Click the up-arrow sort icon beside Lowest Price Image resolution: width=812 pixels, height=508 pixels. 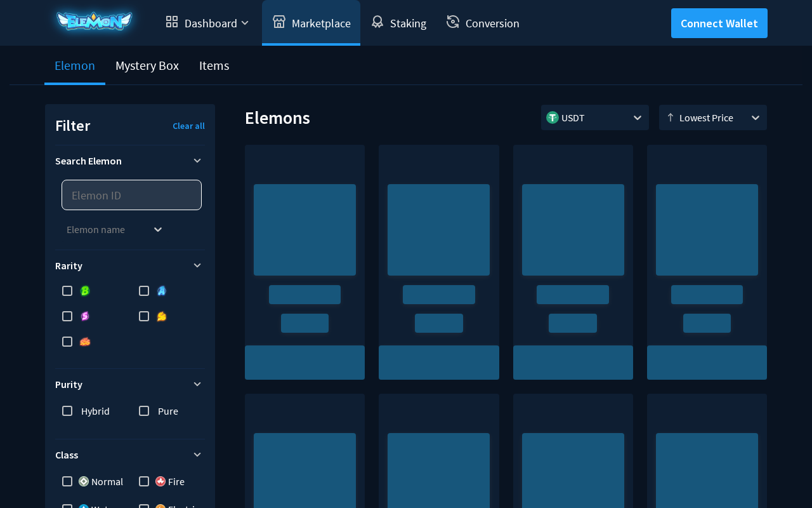pos(670,117)
